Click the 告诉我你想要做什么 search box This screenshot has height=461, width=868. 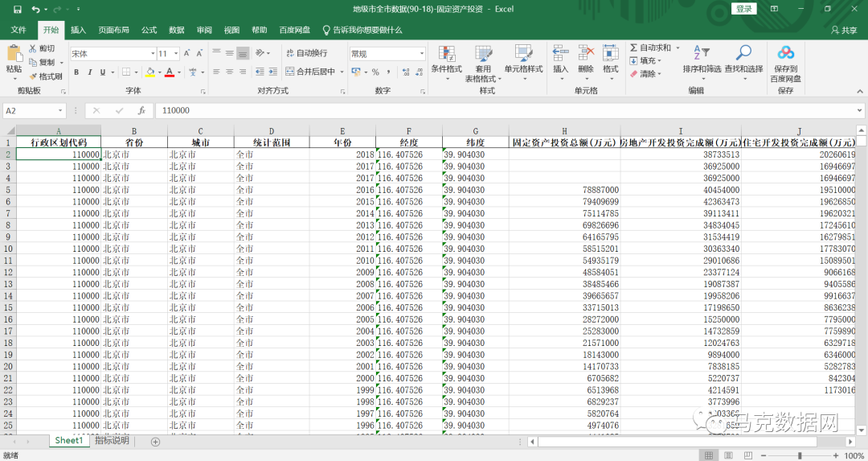(x=363, y=30)
